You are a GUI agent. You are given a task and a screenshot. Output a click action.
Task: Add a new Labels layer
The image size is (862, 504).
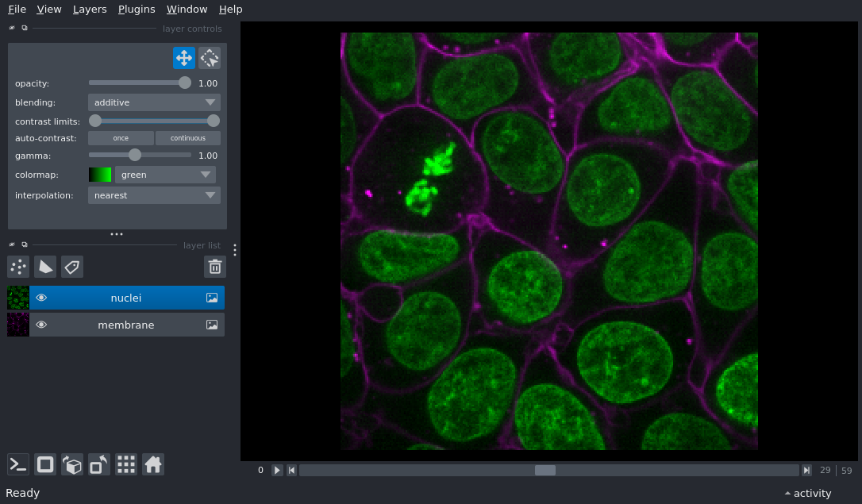point(72,267)
